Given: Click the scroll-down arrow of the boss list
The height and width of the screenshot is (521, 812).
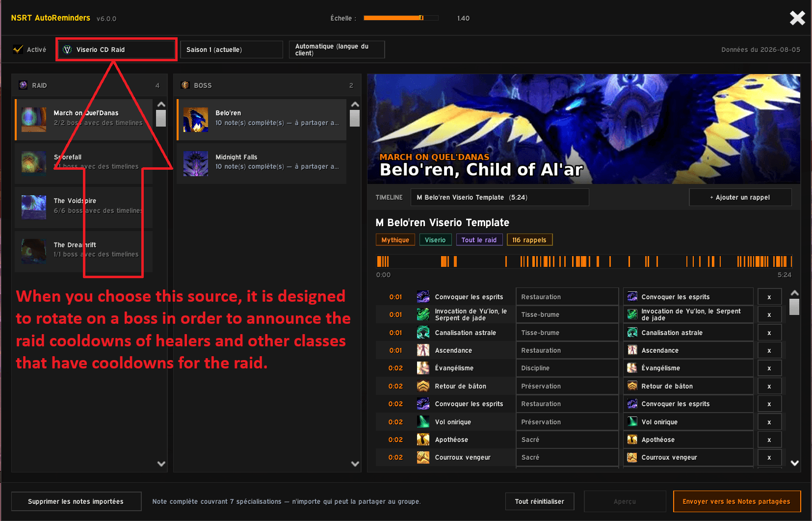Looking at the screenshot, I should [x=355, y=464].
